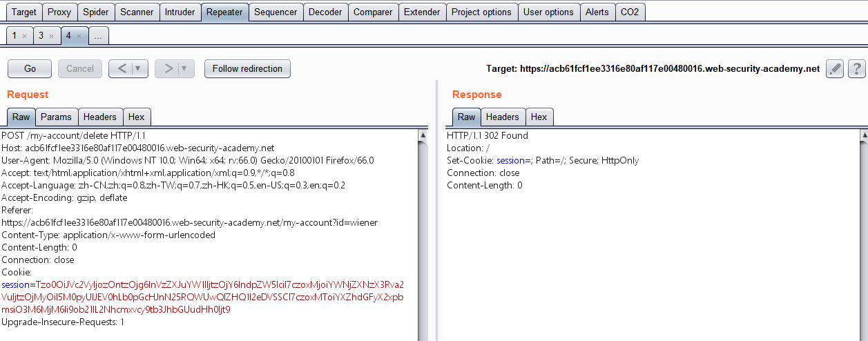The width and height of the screenshot is (868, 341).
Task: Add a new Repeater tab with ellipsis
Action: [98, 36]
